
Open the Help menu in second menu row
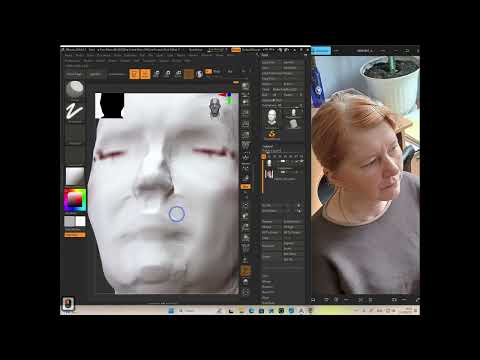[x=188, y=61]
